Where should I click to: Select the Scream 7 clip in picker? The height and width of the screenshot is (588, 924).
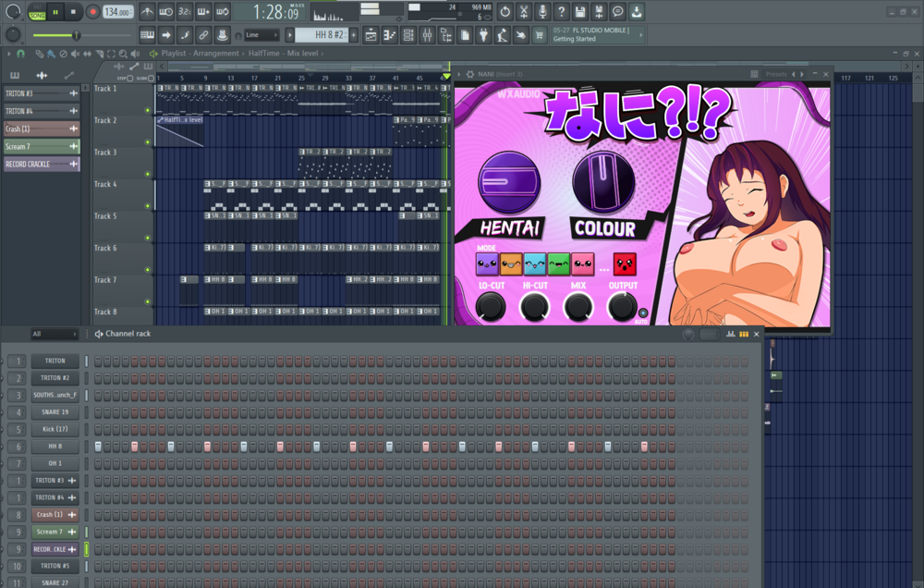[x=42, y=146]
